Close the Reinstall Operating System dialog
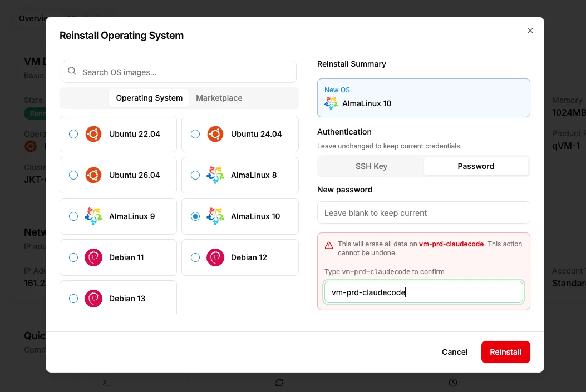This screenshot has height=392, width=586. tap(530, 31)
